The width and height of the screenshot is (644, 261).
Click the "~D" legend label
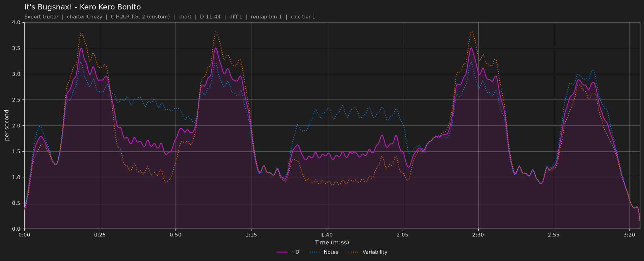(x=295, y=252)
